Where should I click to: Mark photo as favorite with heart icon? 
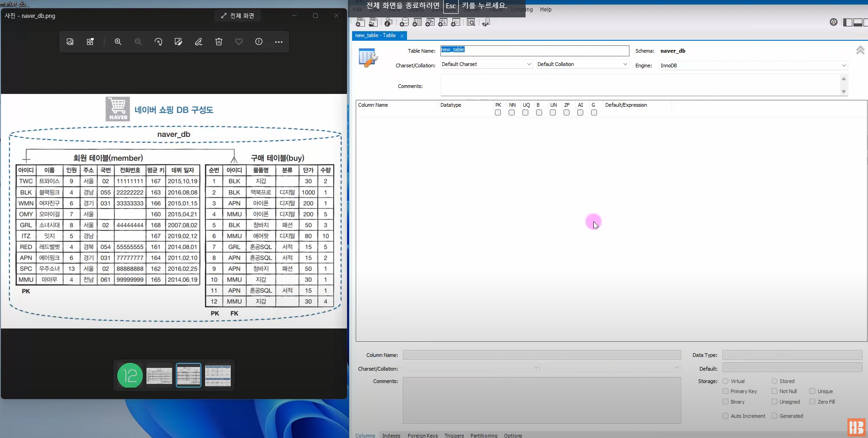[x=239, y=42]
